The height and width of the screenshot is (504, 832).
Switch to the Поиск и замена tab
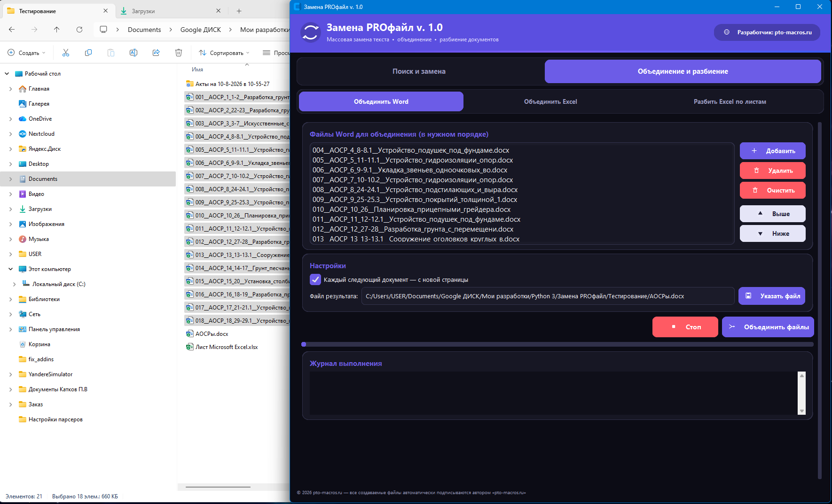coord(419,71)
